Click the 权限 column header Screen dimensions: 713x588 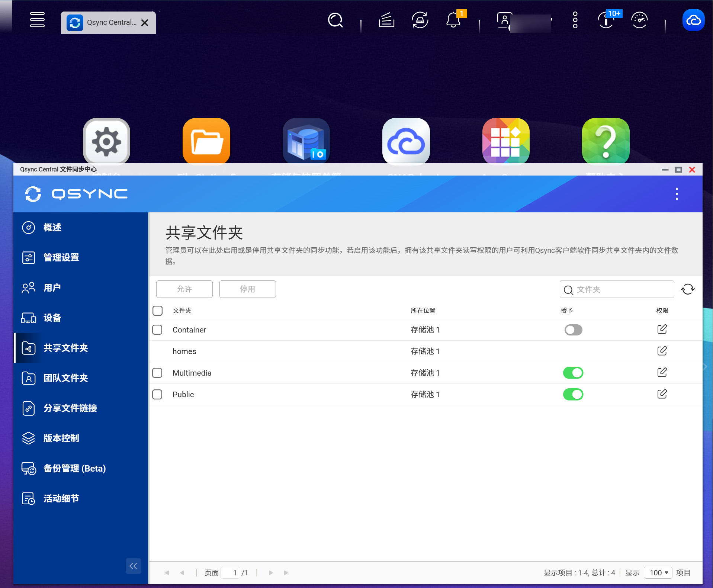coord(662,311)
